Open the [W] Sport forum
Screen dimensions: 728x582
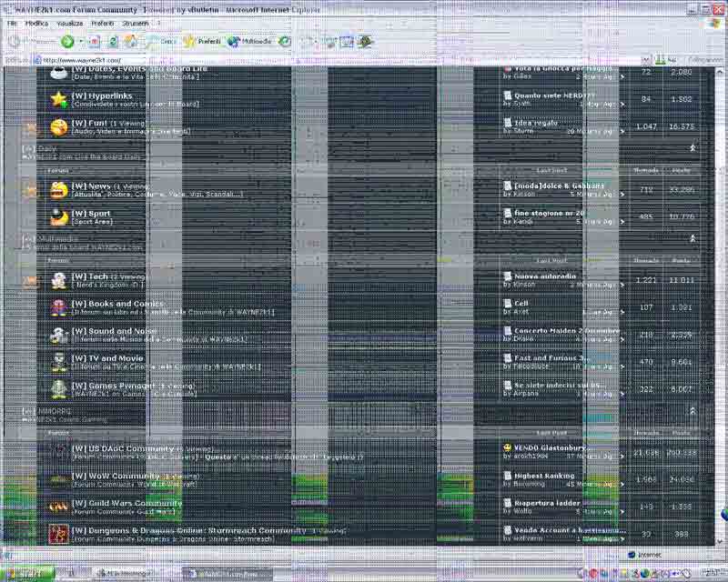pyautogui.click(x=91, y=214)
